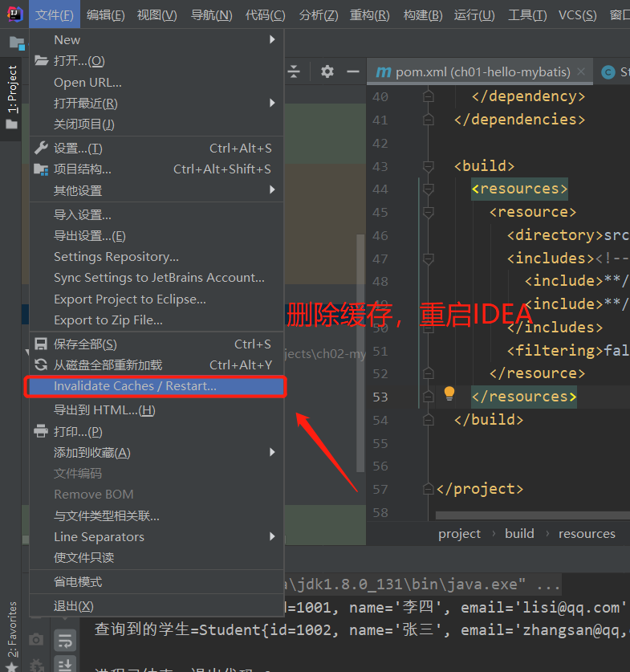
Task: Select 导出到 HTML...(H) entry
Action: (156, 410)
